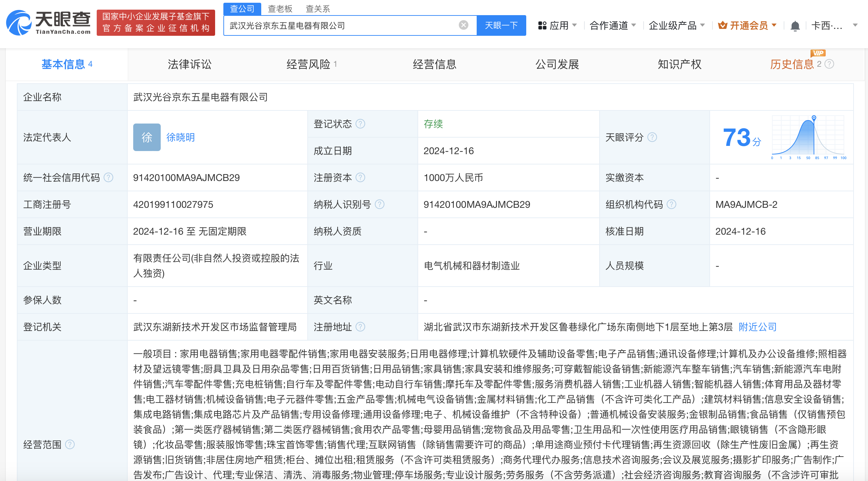Clear the search box text
This screenshot has width=868, height=481.
tap(464, 25)
